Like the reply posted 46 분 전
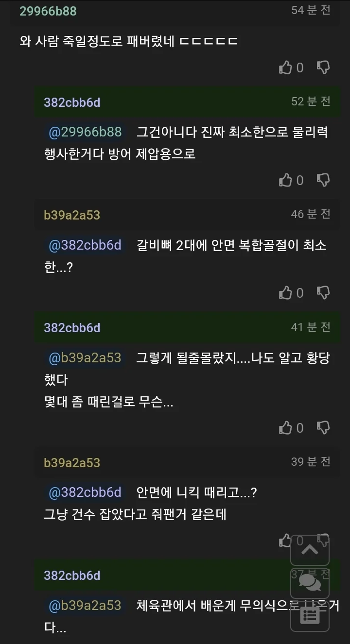 coord(285,293)
